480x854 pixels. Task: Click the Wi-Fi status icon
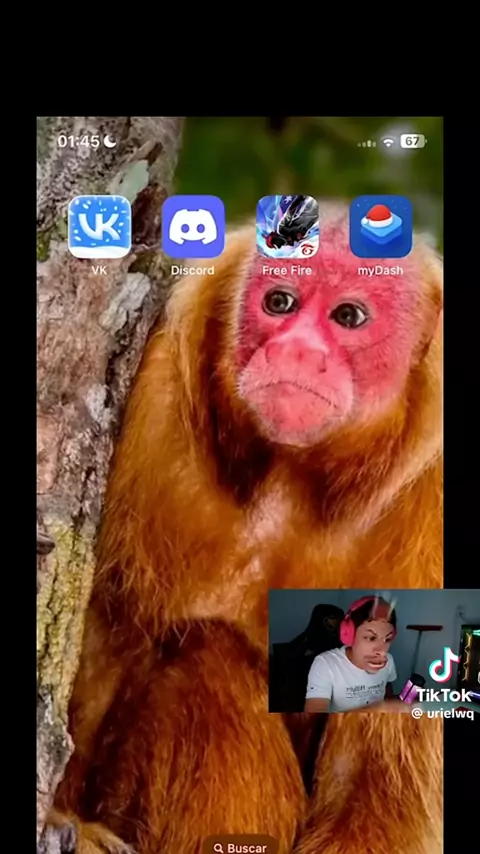(x=388, y=142)
